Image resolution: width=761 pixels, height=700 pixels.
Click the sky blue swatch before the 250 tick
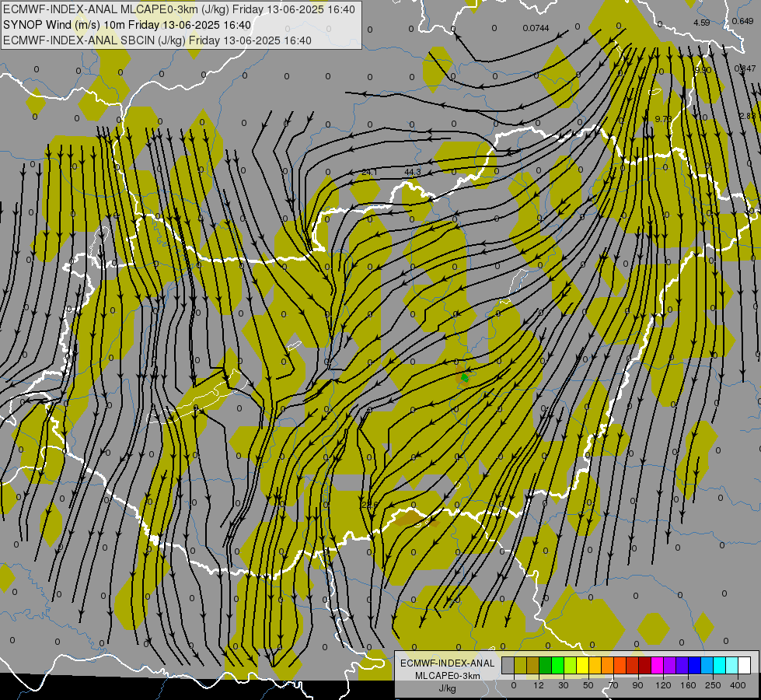click(x=707, y=665)
